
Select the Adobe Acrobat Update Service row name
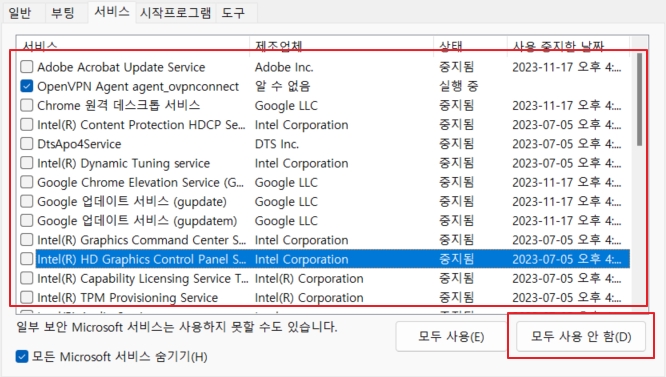tap(121, 67)
